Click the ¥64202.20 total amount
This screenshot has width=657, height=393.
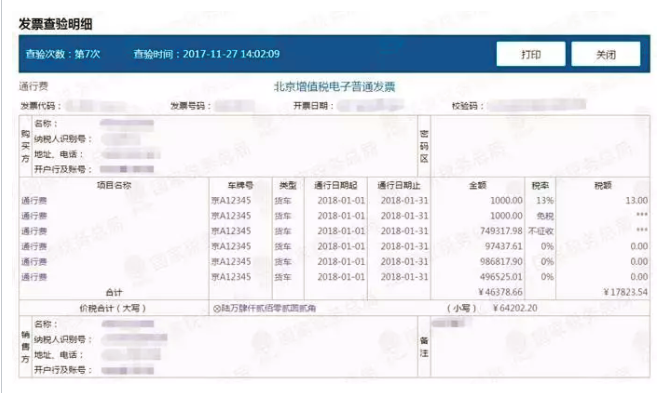click(515, 308)
